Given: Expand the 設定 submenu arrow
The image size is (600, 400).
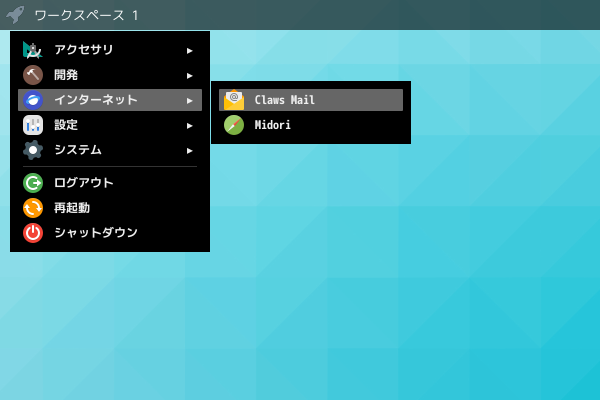Looking at the screenshot, I should coord(189,126).
